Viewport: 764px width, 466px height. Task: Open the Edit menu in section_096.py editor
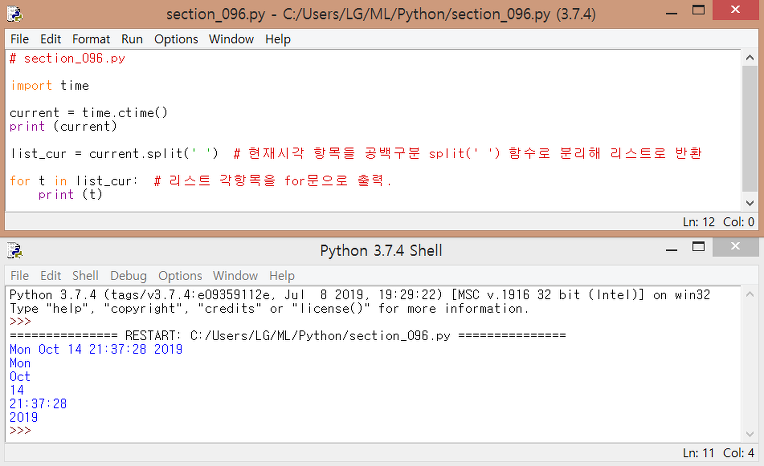(50, 39)
